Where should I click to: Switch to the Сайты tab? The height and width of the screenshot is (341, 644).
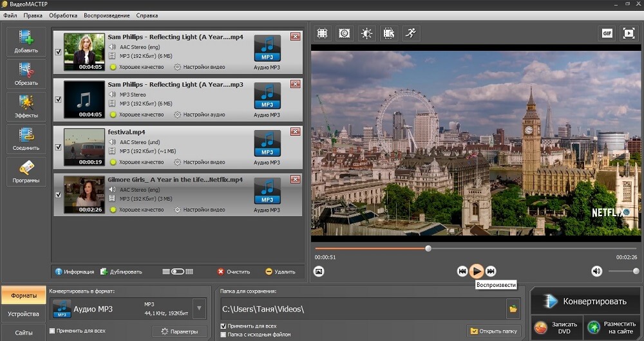pyautogui.click(x=23, y=333)
